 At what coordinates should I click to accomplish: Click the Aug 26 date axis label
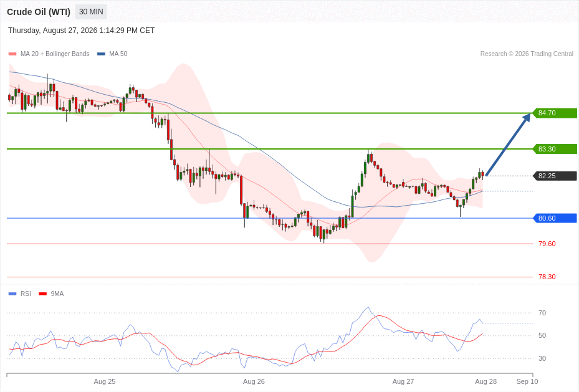coord(254,381)
